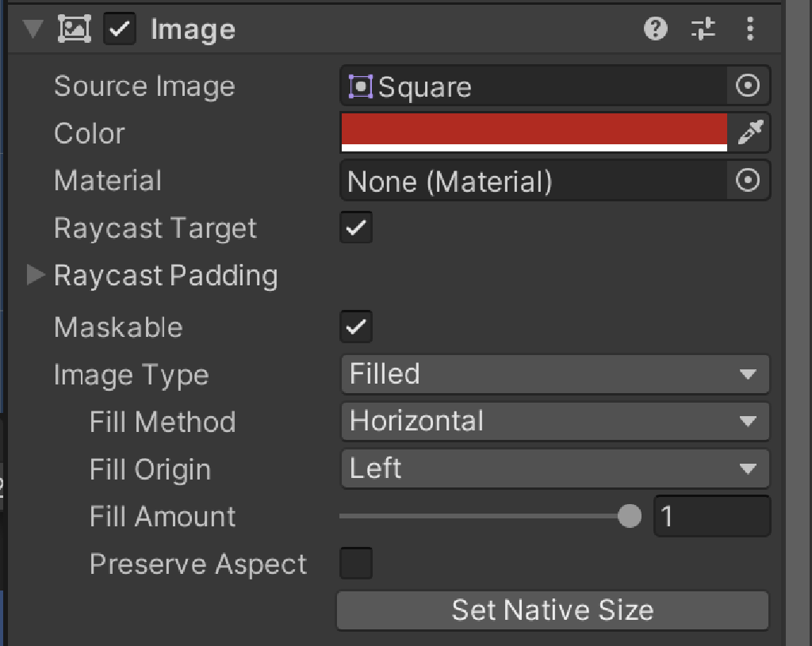The image size is (812, 646).
Task: Toggle the Maskable checkbox
Action: coord(356,327)
